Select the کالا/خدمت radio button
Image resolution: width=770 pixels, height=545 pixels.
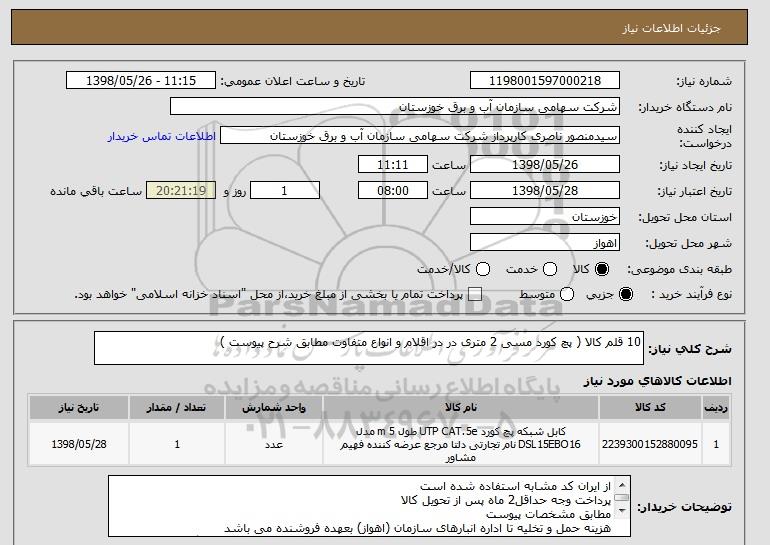[483, 269]
